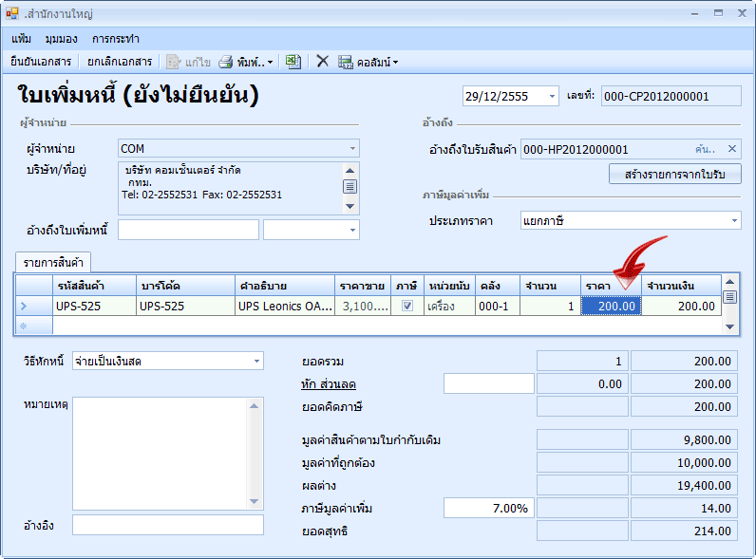Click the row selector arrow for UPS-525
Viewport: 756px width, 559px height.
point(24,306)
